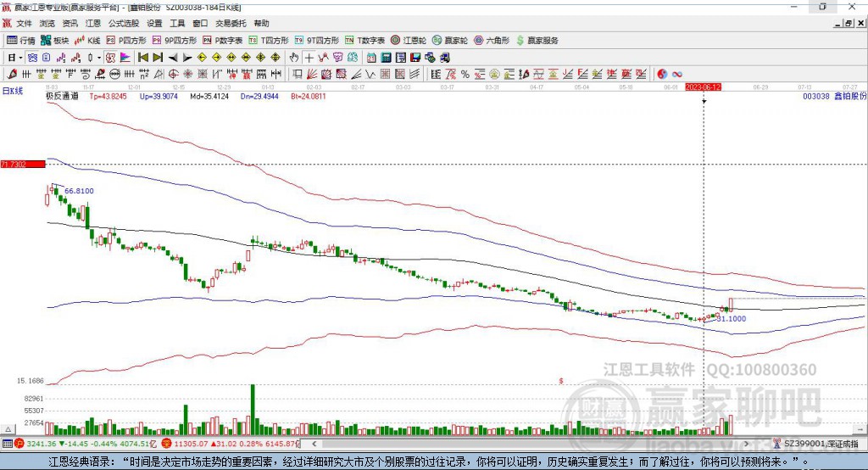
Task: Open 赢家服务 with the dollar icon
Action: 537,41
